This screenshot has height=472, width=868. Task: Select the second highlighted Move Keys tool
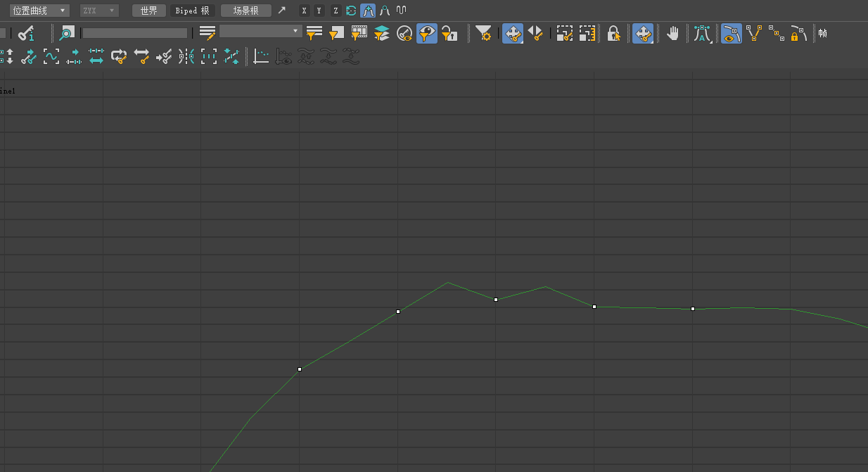click(x=643, y=33)
